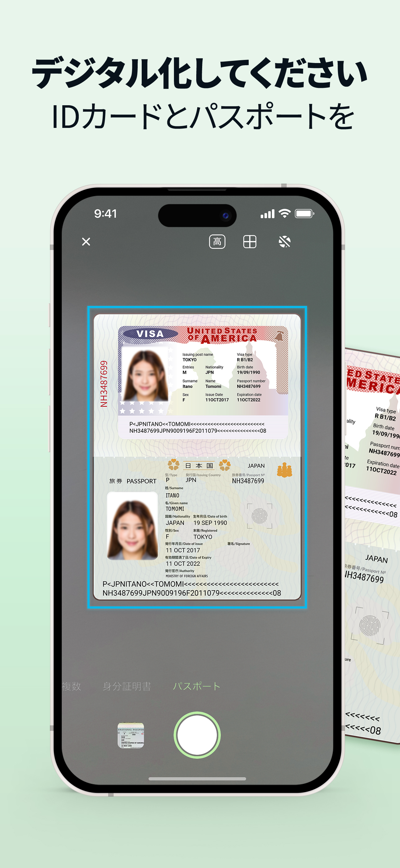Toggle the camera grid overlay icon
The height and width of the screenshot is (868, 400).
tap(250, 242)
